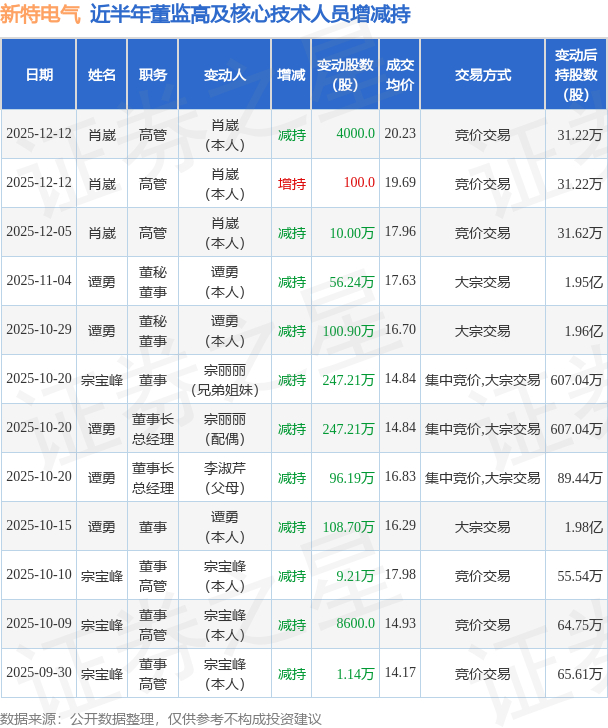Click the average price 17.96 cell
The image size is (608, 728).
point(400,232)
